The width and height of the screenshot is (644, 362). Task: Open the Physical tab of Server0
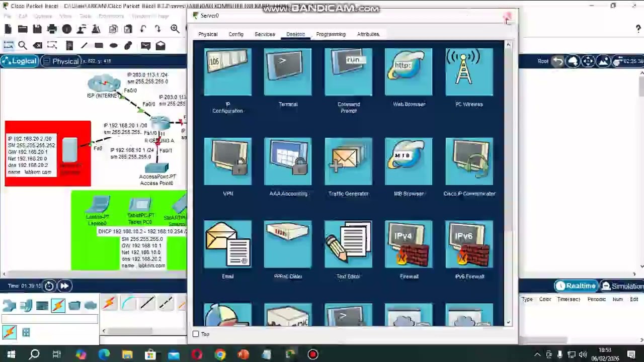pyautogui.click(x=208, y=34)
